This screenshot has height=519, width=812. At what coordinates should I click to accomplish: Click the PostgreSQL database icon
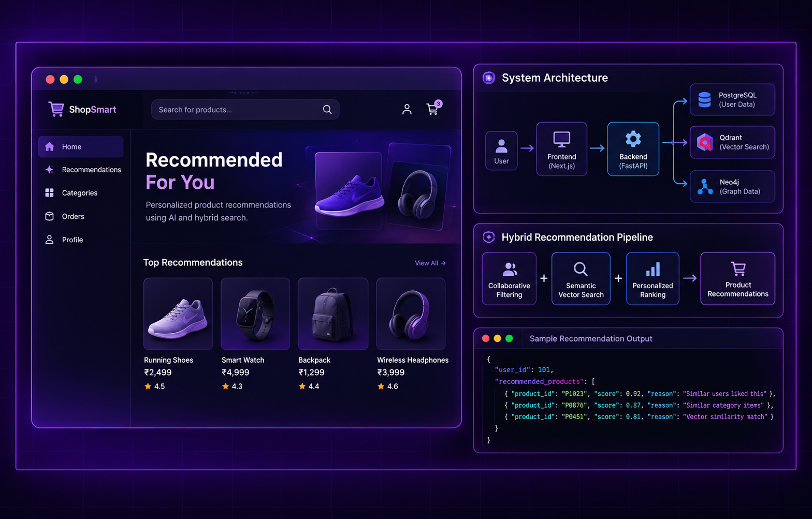click(704, 99)
